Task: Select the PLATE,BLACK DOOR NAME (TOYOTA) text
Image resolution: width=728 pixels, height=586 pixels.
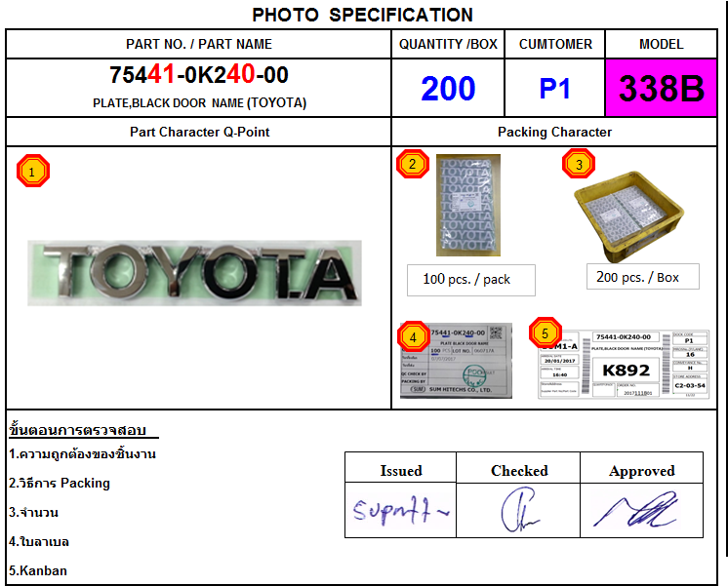Action: click(200, 103)
